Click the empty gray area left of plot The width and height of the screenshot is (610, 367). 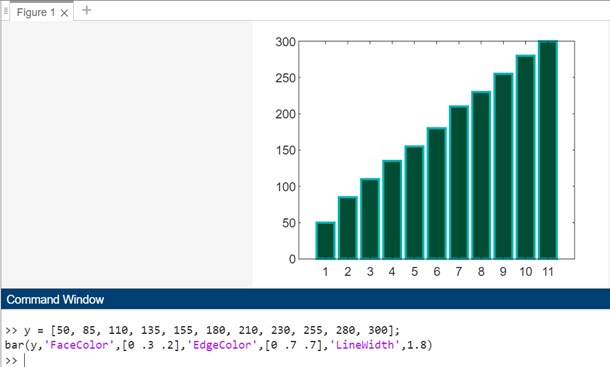pyautogui.click(x=128, y=154)
